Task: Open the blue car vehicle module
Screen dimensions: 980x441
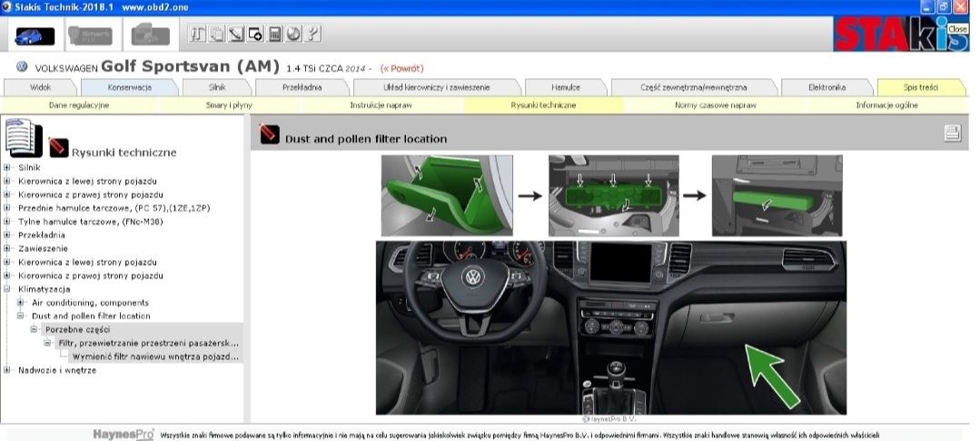Action: click(35, 35)
